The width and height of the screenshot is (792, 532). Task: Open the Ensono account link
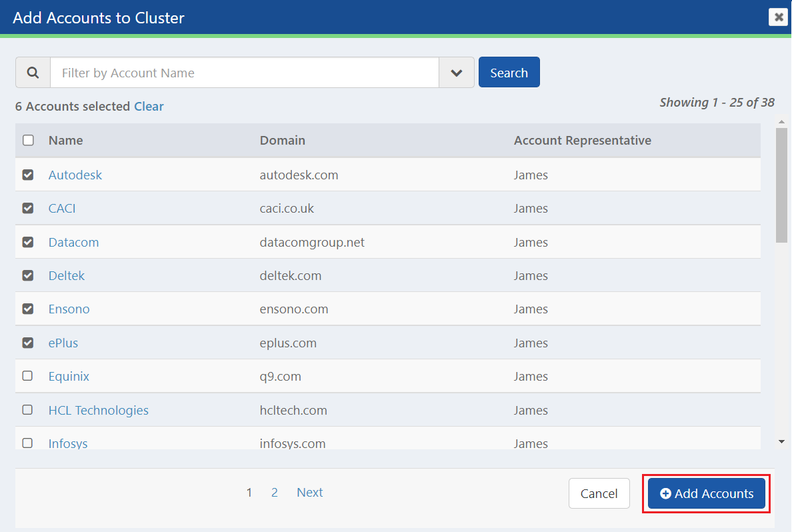[x=69, y=309]
